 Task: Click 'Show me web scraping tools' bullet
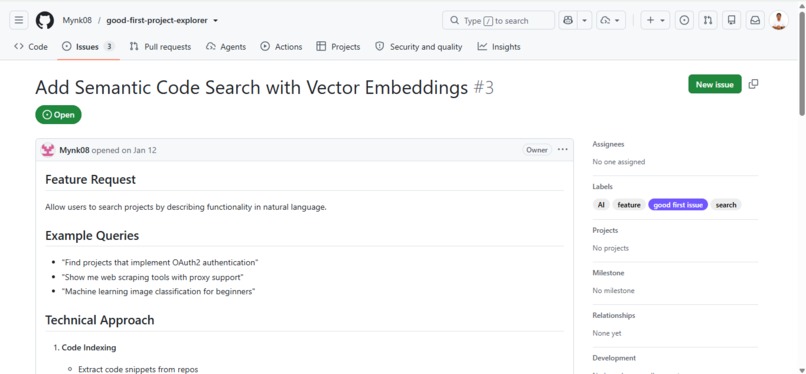(153, 277)
